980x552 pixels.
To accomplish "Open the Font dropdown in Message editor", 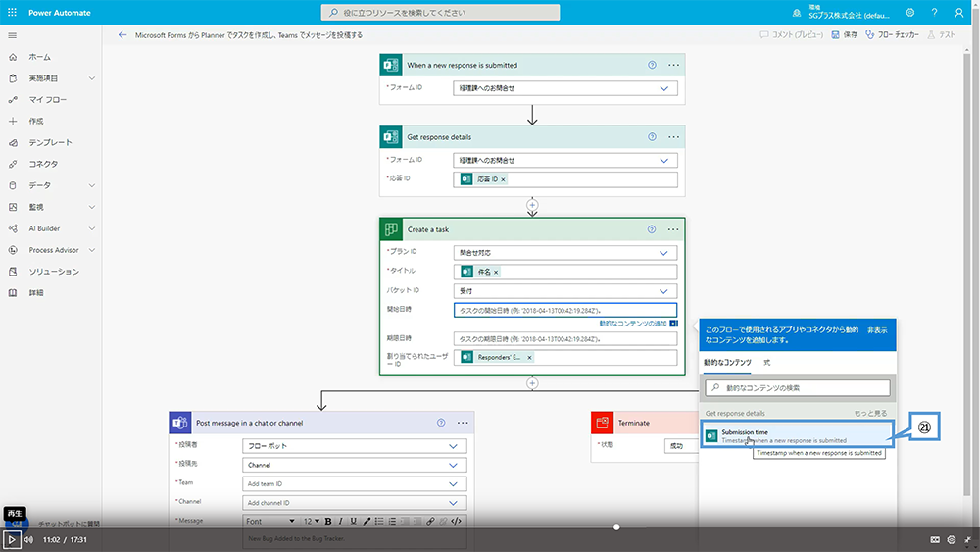I will [x=270, y=521].
